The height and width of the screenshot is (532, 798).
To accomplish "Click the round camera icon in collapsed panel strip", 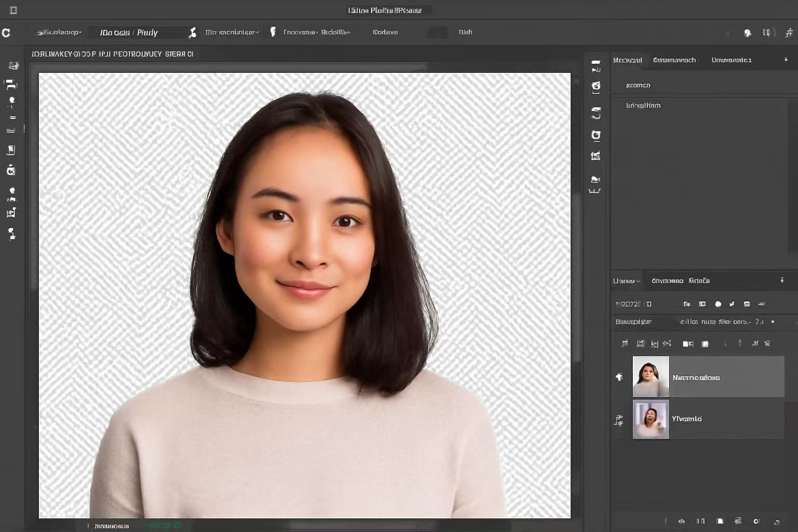I will pos(596,136).
